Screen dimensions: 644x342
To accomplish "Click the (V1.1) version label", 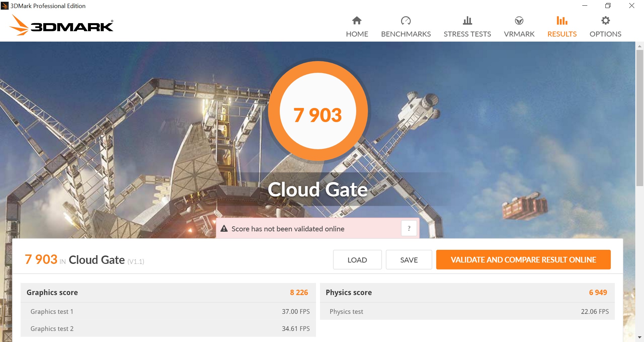I will [136, 262].
